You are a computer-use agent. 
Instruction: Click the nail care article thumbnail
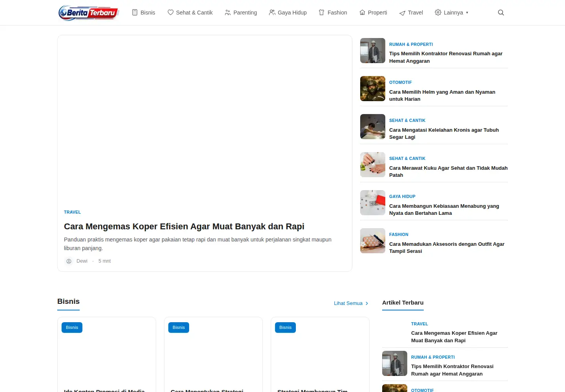(x=373, y=165)
